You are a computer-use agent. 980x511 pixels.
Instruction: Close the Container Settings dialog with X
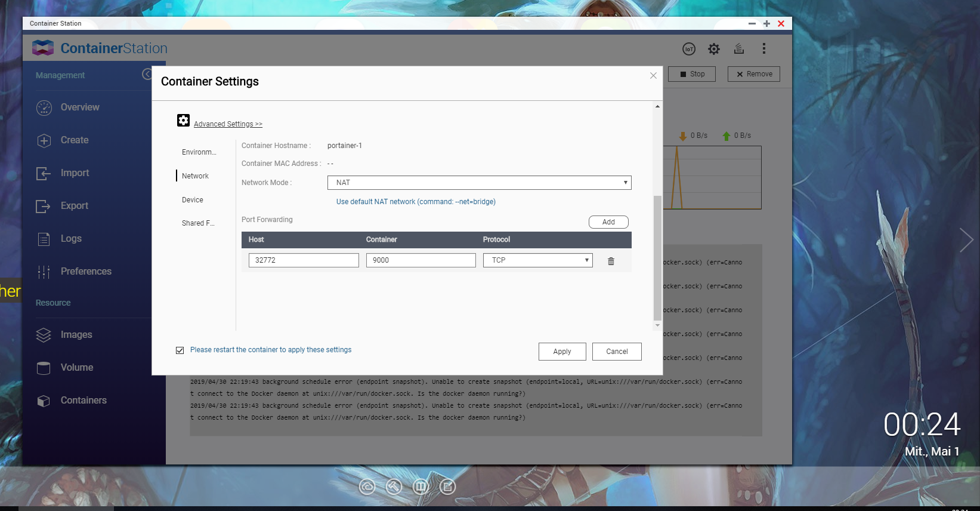click(x=653, y=76)
